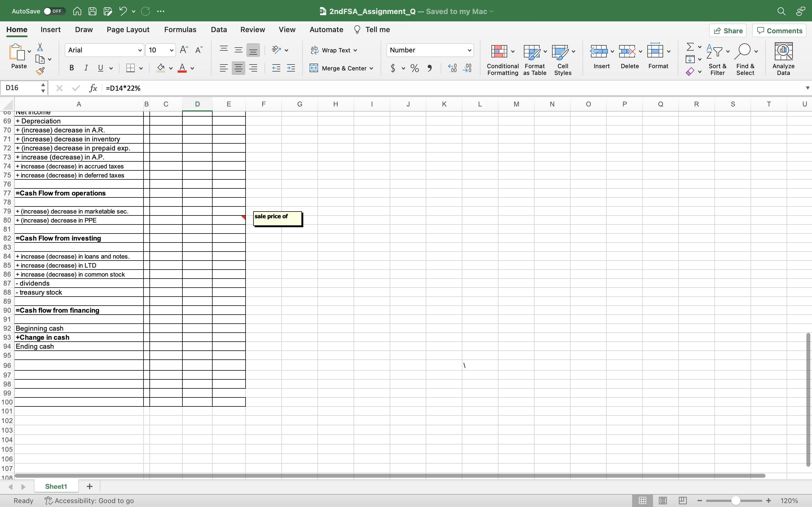Expand the Number format dropdown
The width and height of the screenshot is (812, 507).
click(469, 50)
